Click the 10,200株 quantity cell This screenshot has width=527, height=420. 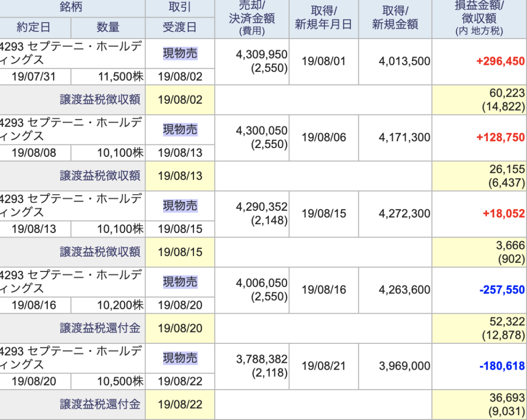[108, 305]
